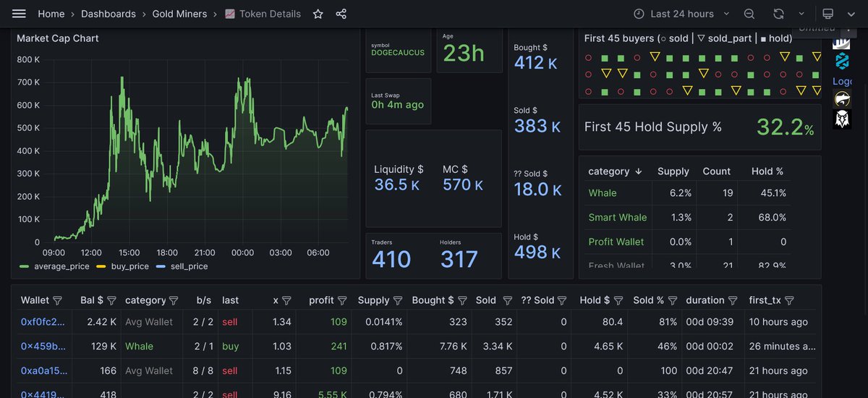
Task: Open Gold Miners folder breadcrumb
Action: (179, 14)
